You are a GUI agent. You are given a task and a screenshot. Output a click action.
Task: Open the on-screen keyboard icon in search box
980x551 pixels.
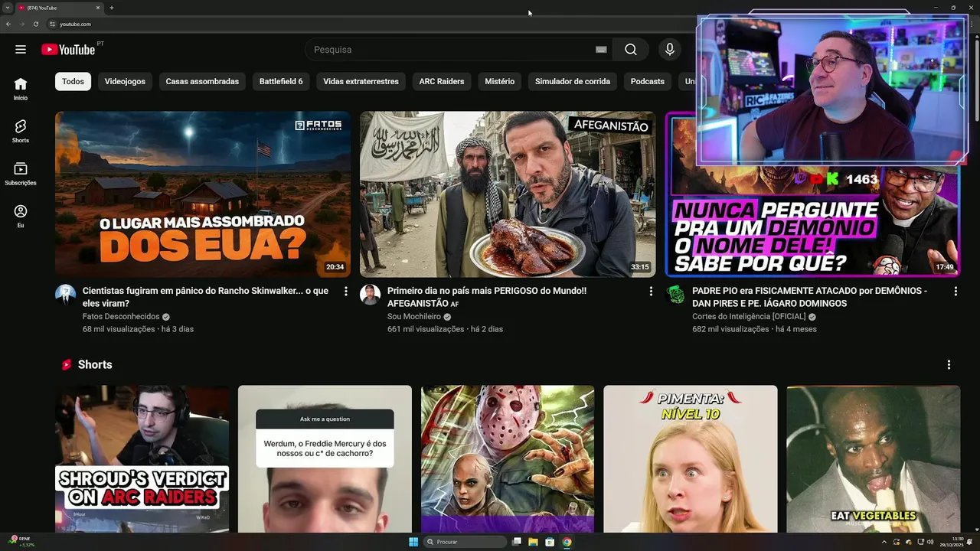coord(601,50)
